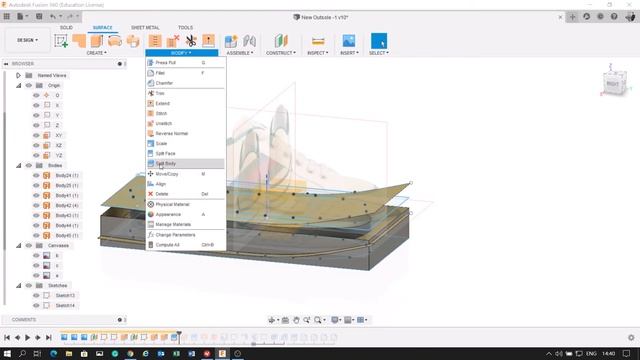Click the Help question mark icon
The width and height of the screenshot is (640, 360).
click(614, 17)
